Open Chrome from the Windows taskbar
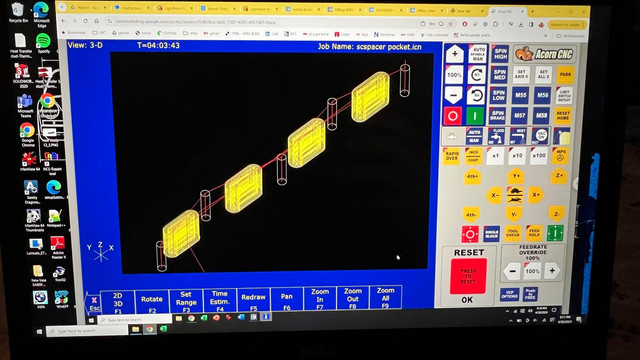 149,329
